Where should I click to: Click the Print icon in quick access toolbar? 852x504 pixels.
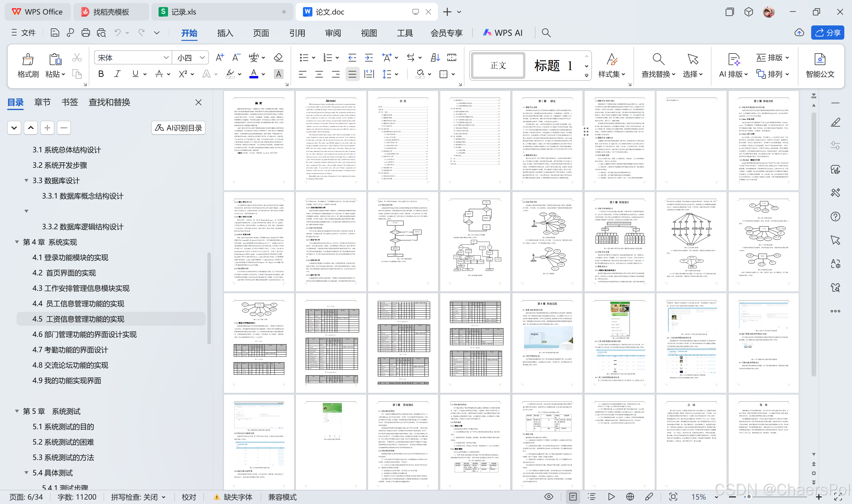85,33
